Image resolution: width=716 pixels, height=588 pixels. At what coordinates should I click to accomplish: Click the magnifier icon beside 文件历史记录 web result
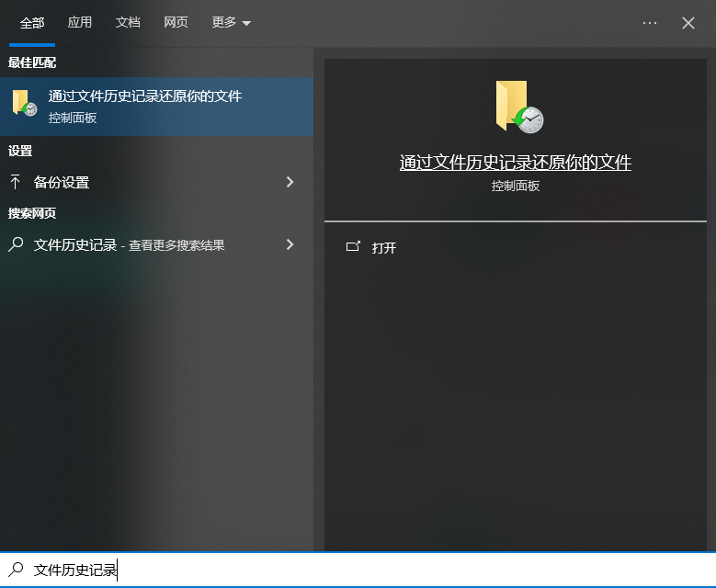tap(16, 244)
